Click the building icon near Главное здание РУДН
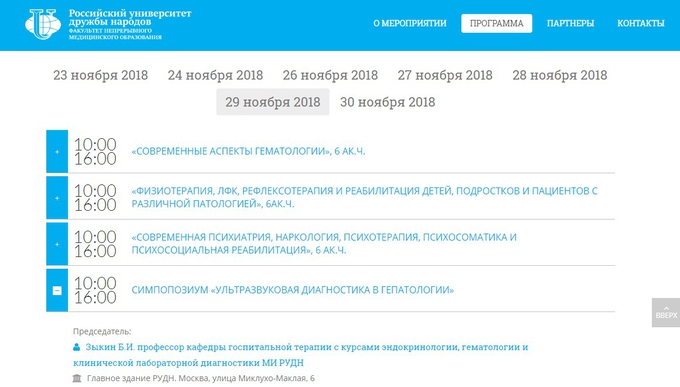680x387 pixels. coord(77,378)
